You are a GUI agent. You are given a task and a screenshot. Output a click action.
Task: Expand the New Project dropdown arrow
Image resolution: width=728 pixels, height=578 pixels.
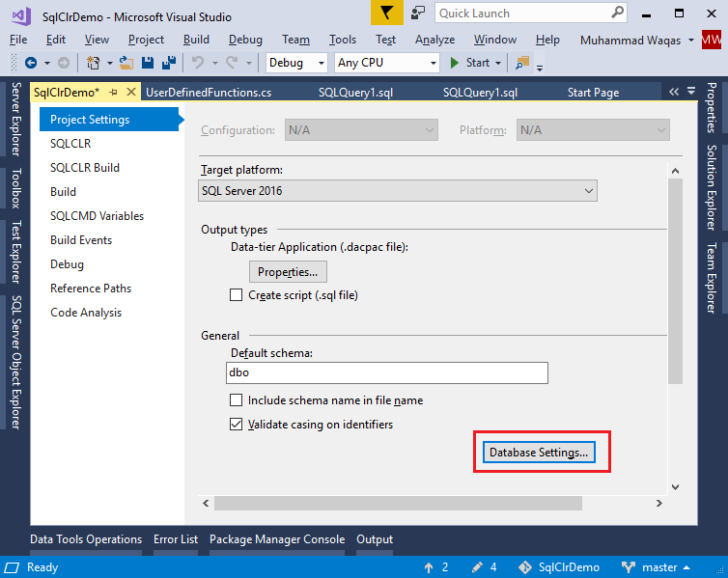[109, 63]
